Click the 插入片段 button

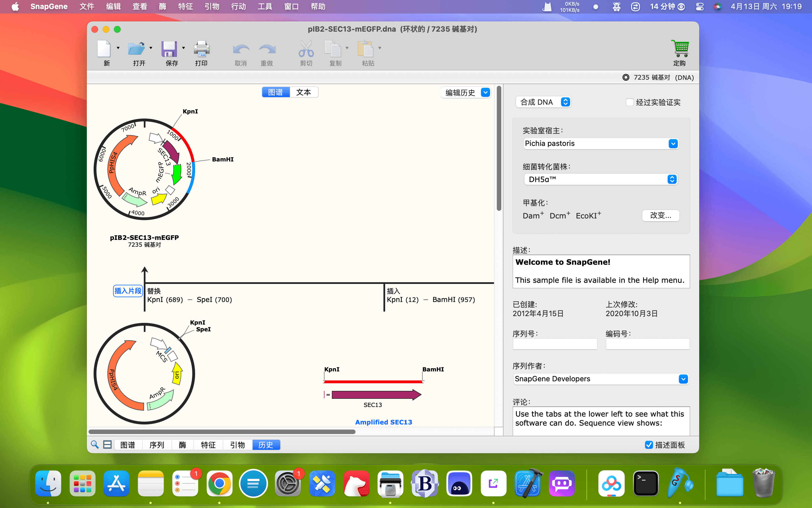click(128, 291)
